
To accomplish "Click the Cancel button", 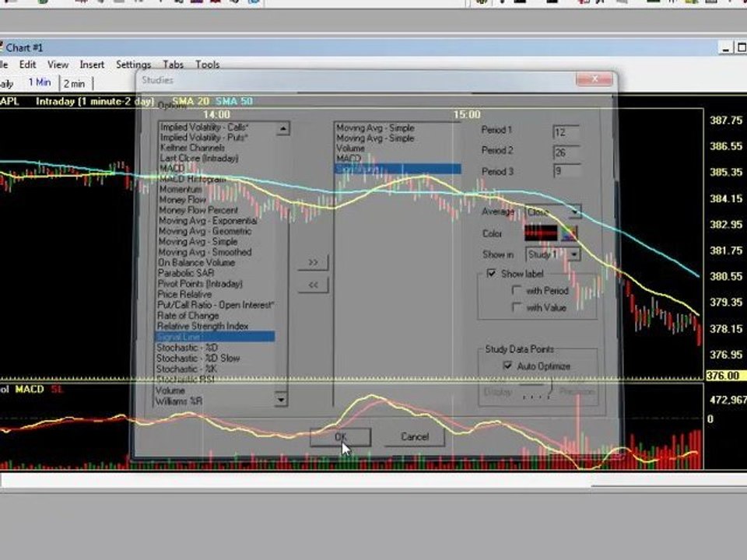I will pos(415,436).
